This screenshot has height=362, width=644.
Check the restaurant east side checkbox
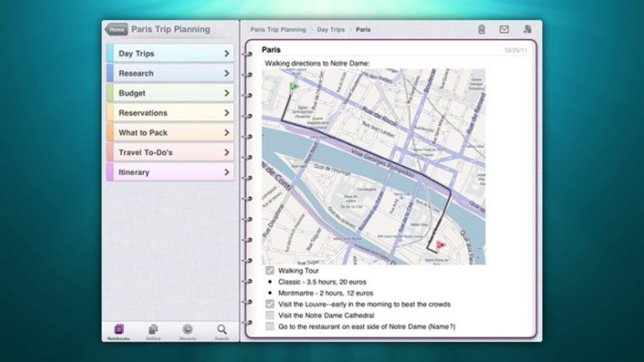tap(270, 326)
